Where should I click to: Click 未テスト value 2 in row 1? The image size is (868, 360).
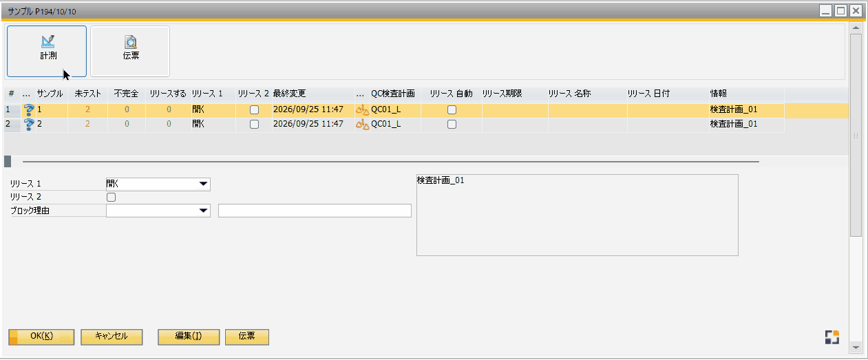pos(87,109)
